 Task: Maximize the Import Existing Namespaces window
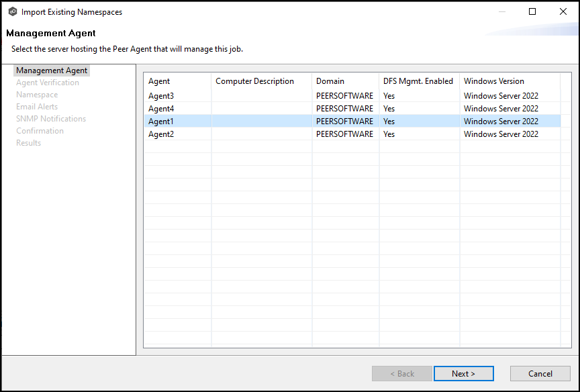tap(532, 11)
